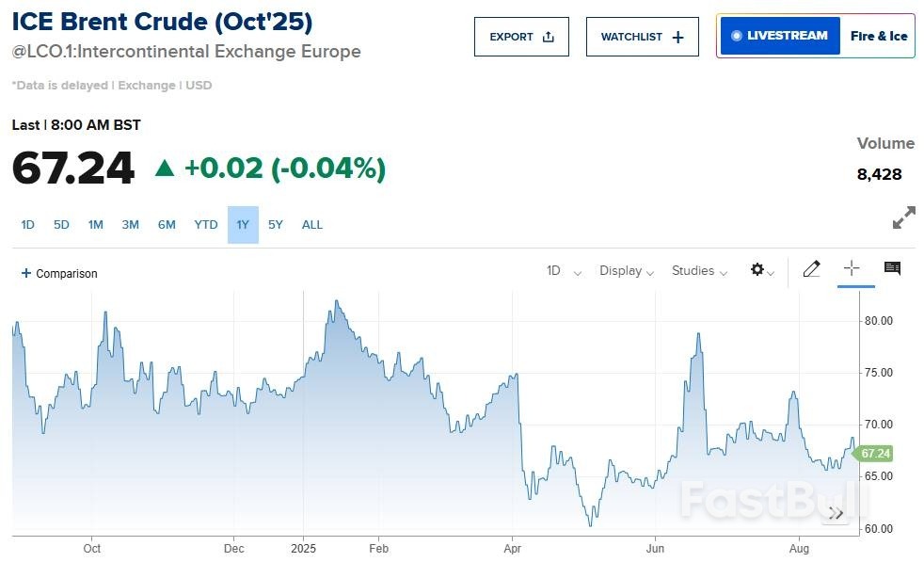Click the 67.24 current price marker
This screenshot has width=924, height=562.
click(874, 454)
